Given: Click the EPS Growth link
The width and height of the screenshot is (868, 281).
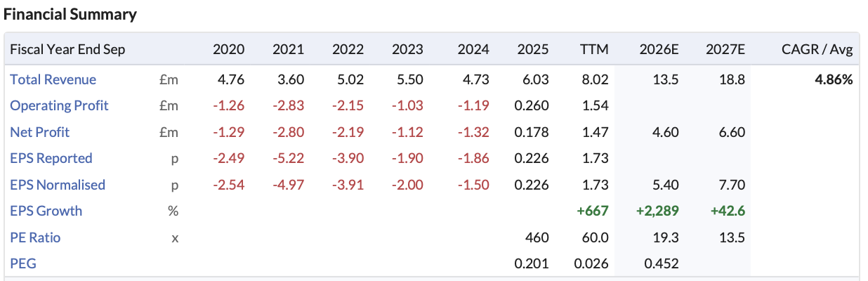Looking at the screenshot, I should pyautogui.click(x=46, y=211).
